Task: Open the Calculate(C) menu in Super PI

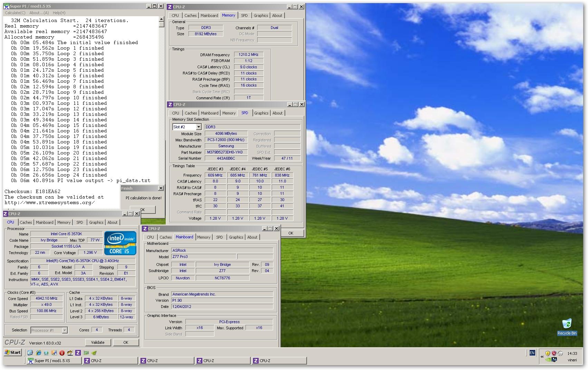Action: (15, 13)
